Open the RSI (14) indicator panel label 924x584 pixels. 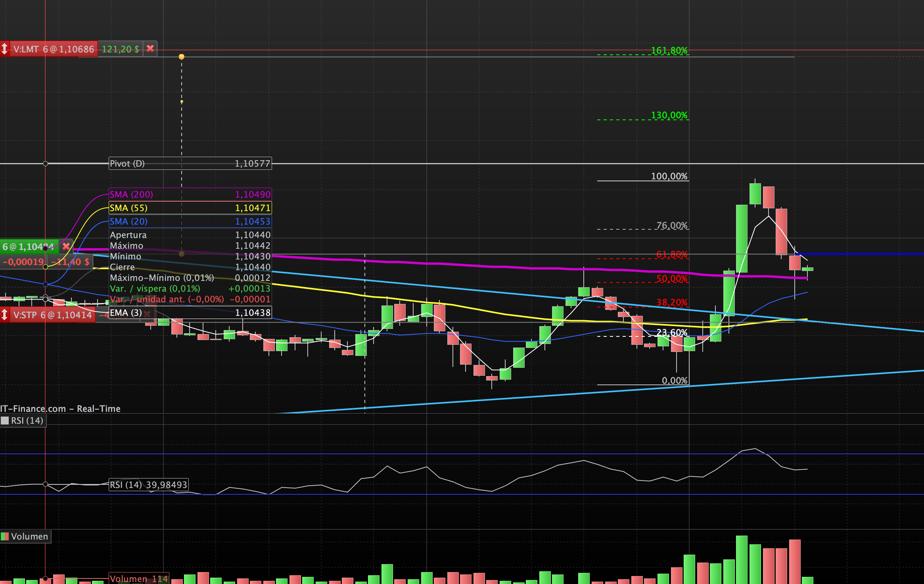(x=27, y=421)
